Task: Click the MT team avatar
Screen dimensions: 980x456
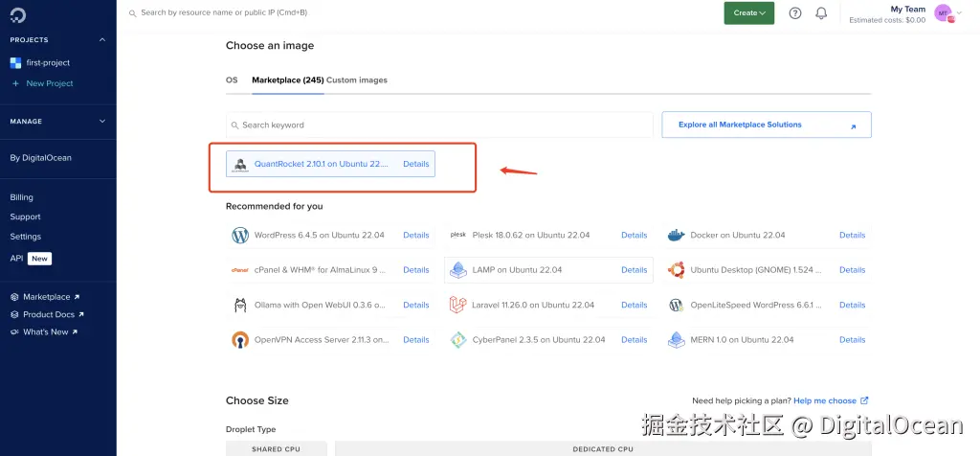Action: (943, 13)
